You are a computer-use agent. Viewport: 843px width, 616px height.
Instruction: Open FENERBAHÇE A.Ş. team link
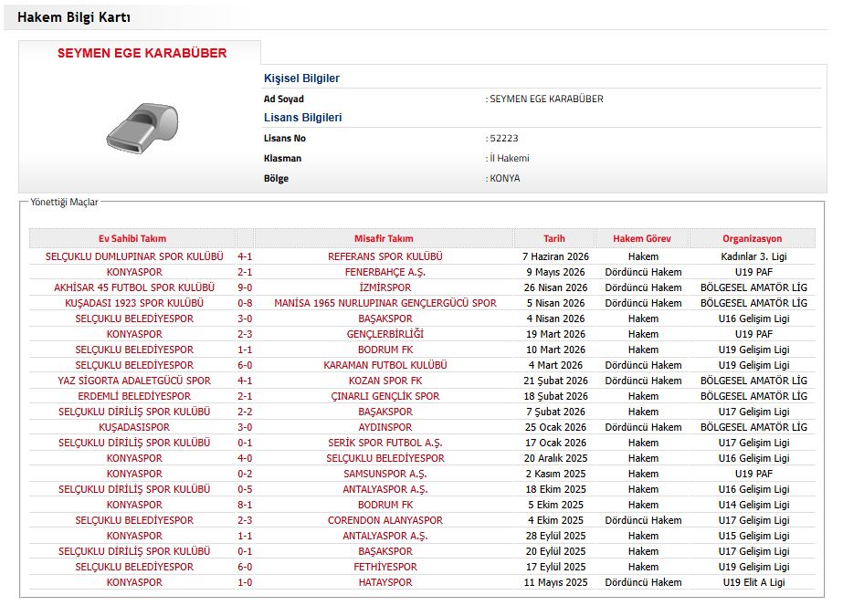click(x=385, y=272)
